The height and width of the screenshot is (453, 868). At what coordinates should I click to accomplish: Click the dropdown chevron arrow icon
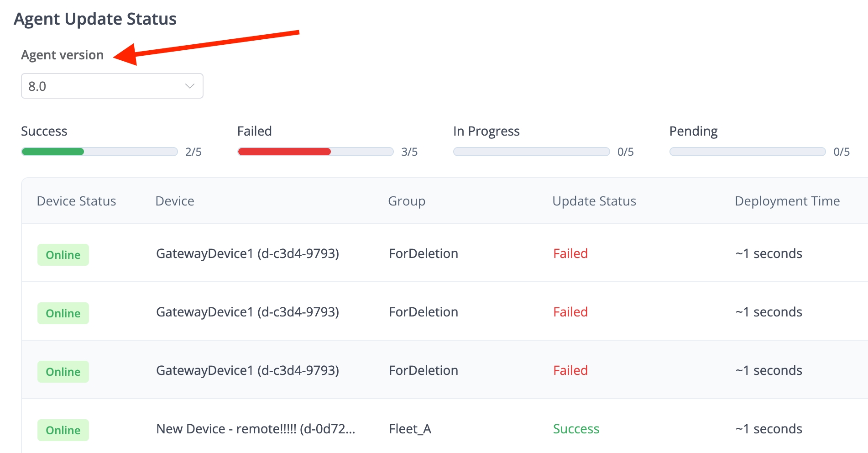(190, 86)
